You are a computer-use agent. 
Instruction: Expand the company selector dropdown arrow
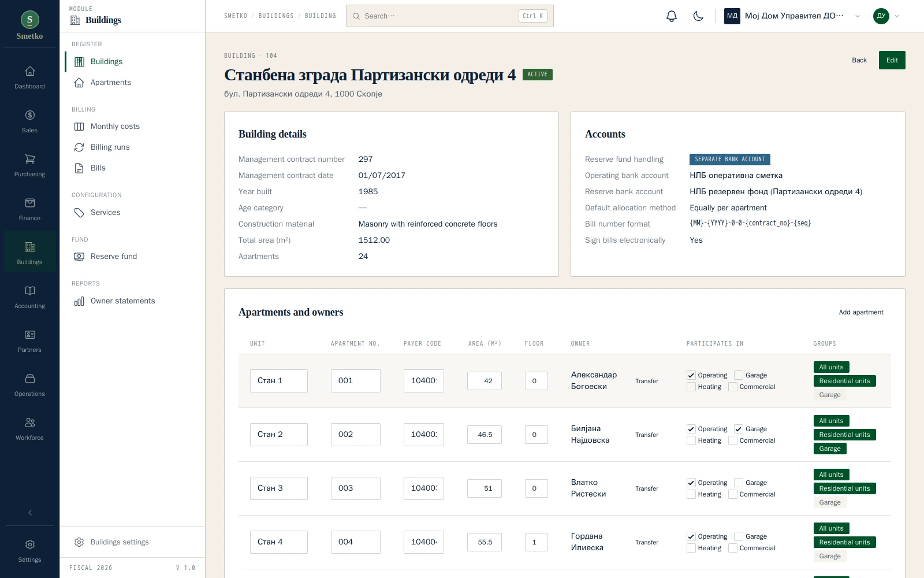[x=858, y=16]
